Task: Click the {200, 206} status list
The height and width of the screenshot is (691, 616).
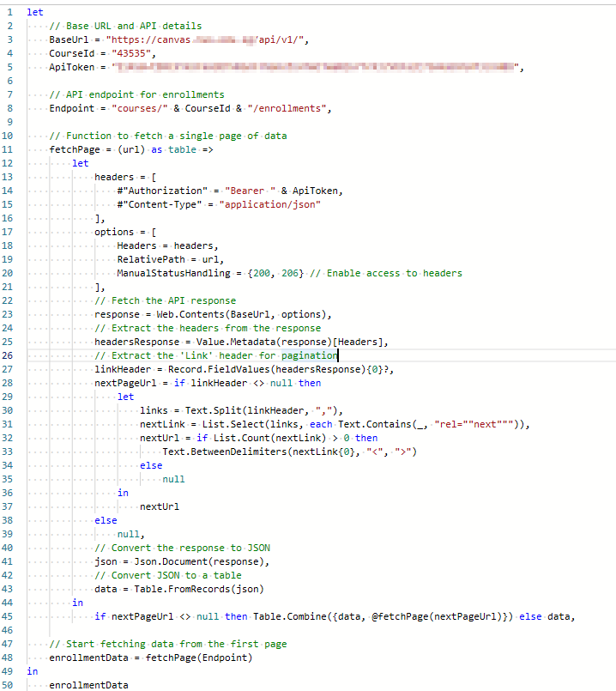Action: click(275, 273)
